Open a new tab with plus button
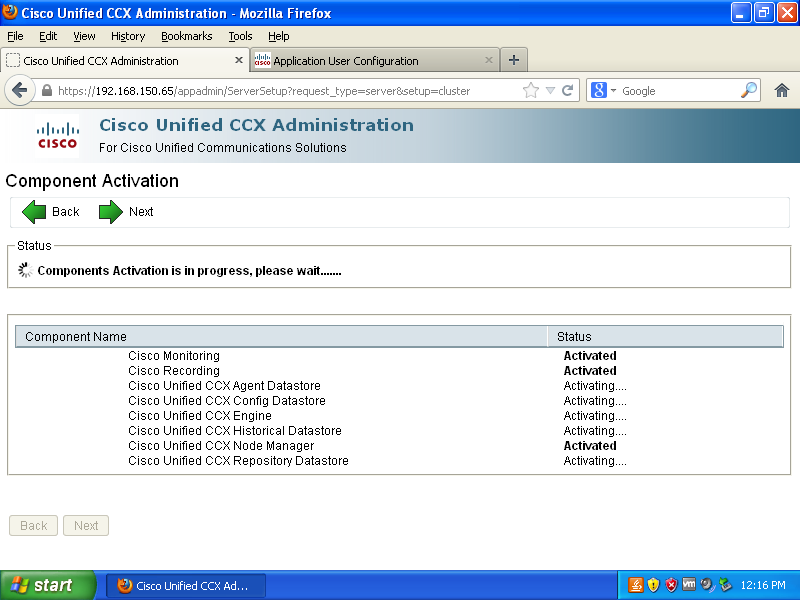Viewport: 800px width, 600px height. click(x=514, y=60)
